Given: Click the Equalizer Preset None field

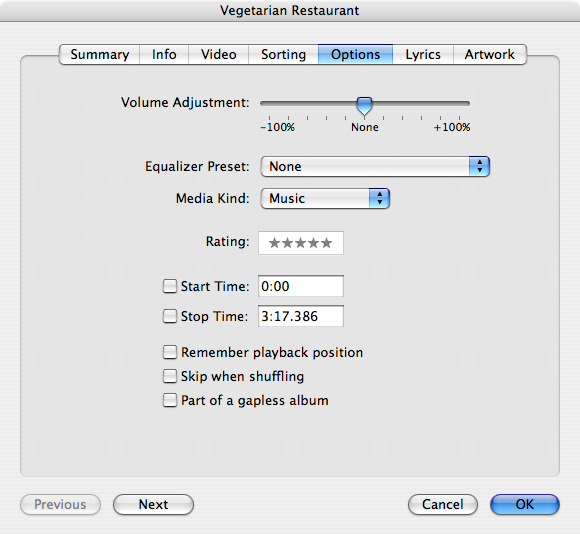Looking at the screenshot, I should coord(375,166).
